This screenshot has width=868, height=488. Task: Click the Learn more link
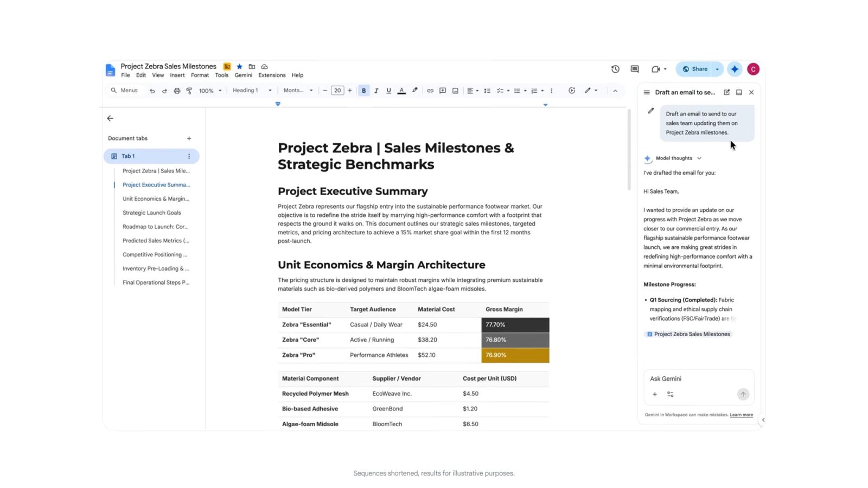(x=741, y=415)
